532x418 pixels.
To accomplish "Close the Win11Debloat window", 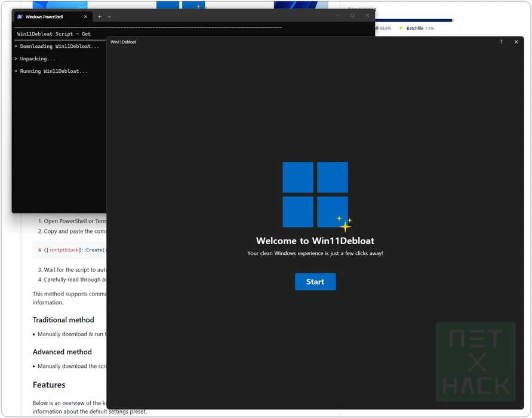I will click(516, 42).
